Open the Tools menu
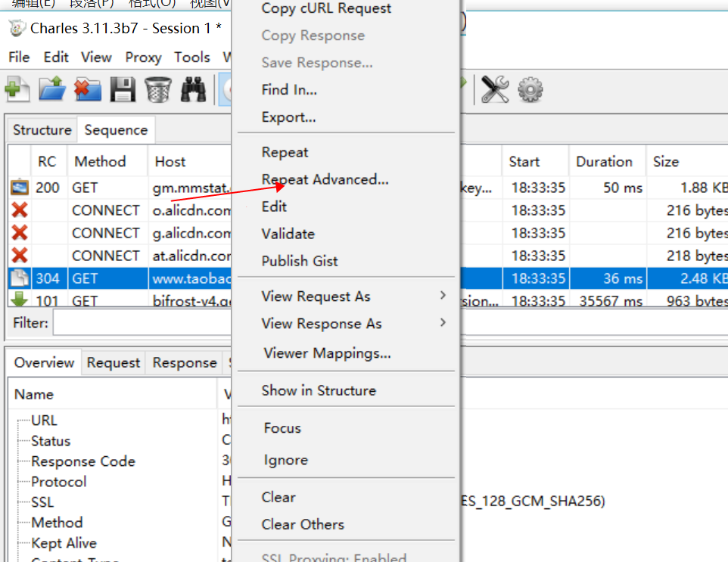 pyautogui.click(x=192, y=57)
